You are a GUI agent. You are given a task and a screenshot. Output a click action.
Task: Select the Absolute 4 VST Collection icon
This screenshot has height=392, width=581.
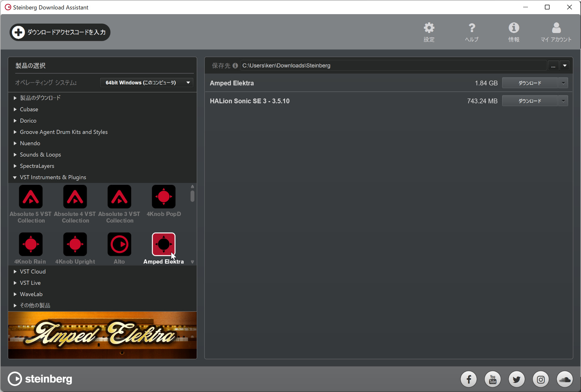(75, 197)
